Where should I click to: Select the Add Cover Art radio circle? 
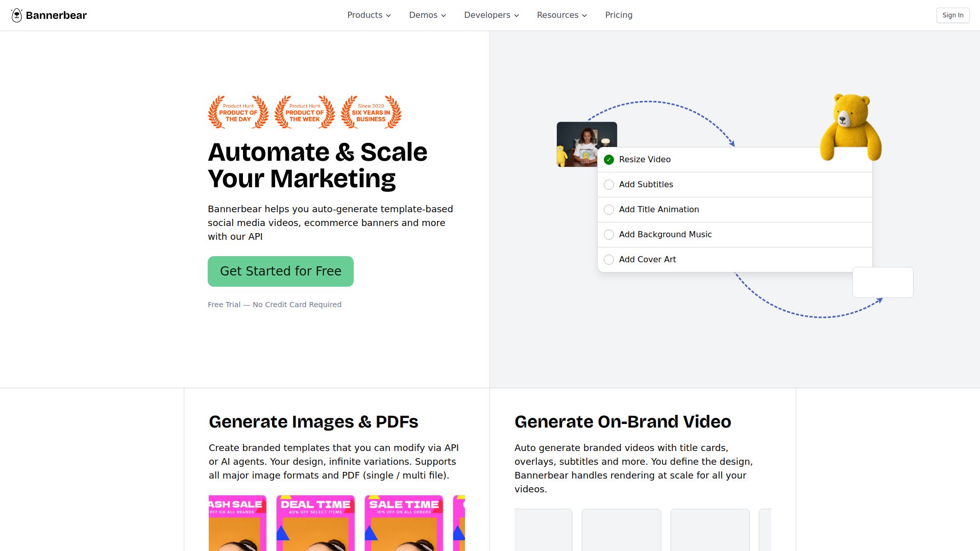click(x=609, y=260)
